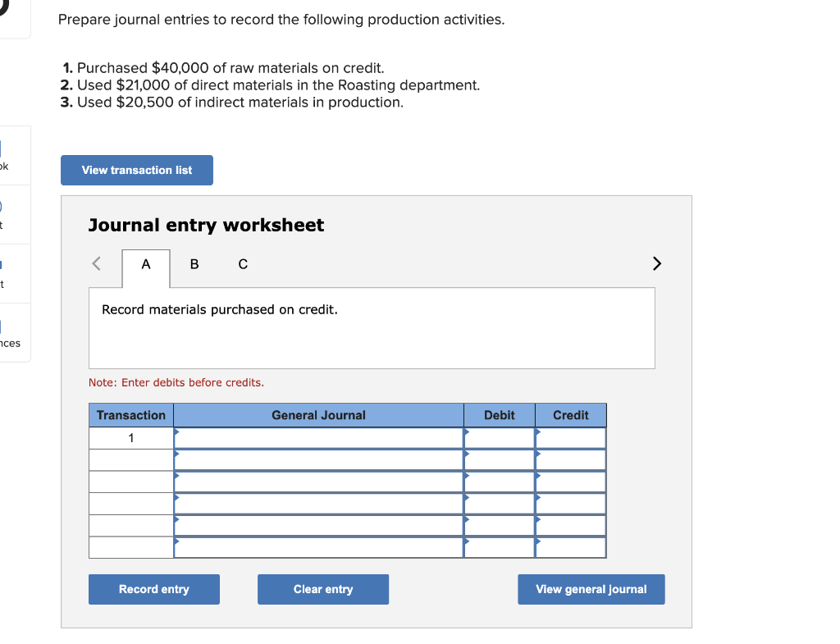Click the View transaction list button
The image size is (840, 644).
coord(136,170)
